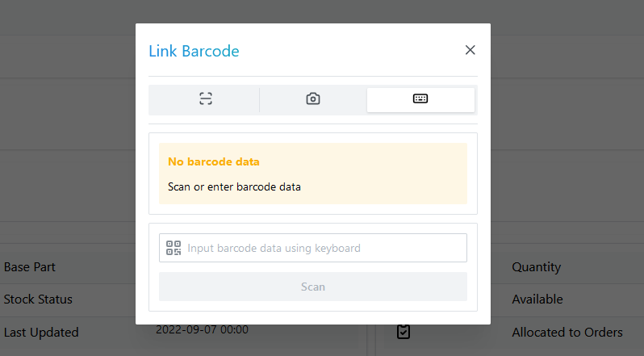Click the disabled Scan button
Screen dimensions: 644x356
tap(313, 287)
